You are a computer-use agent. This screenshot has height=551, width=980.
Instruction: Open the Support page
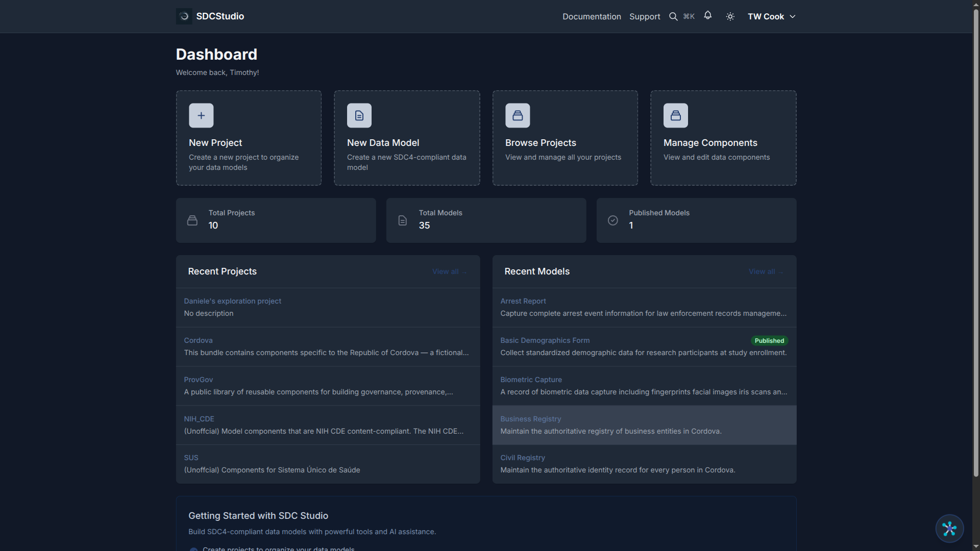(x=644, y=16)
